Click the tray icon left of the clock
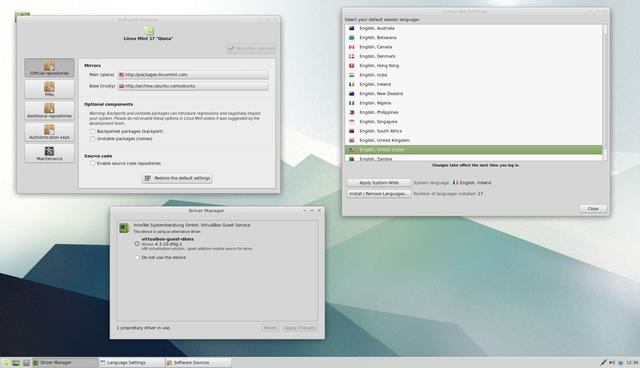Image resolution: width=640 pixels, height=368 pixels. pyautogui.click(x=620, y=362)
